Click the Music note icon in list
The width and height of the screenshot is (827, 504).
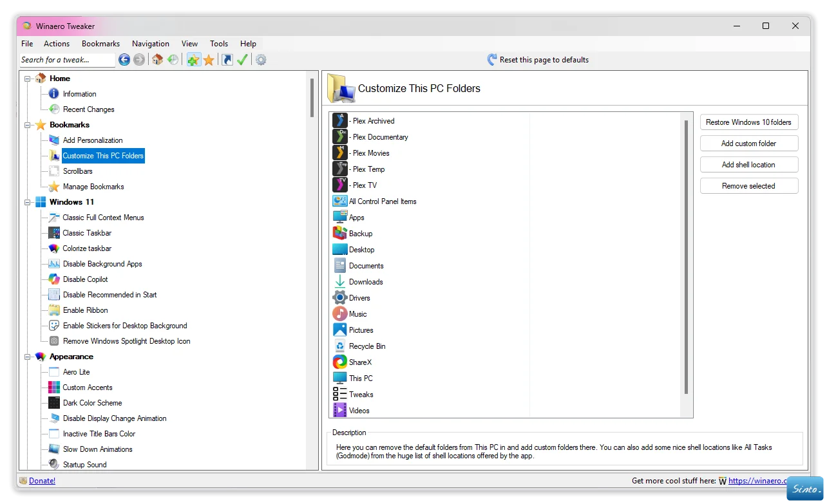click(340, 313)
